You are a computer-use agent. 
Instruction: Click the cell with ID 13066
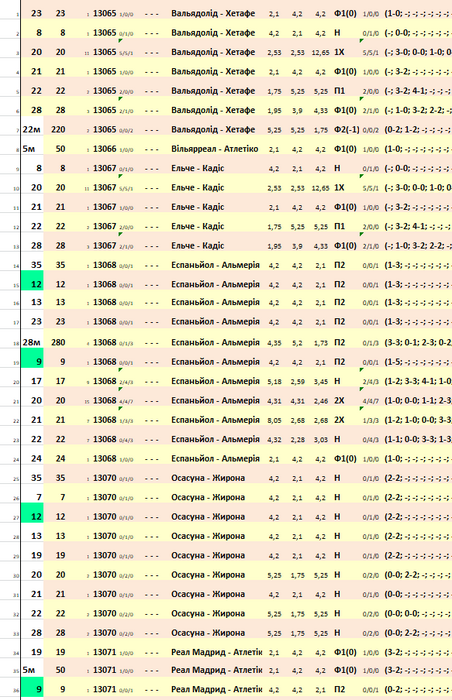click(105, 149)
